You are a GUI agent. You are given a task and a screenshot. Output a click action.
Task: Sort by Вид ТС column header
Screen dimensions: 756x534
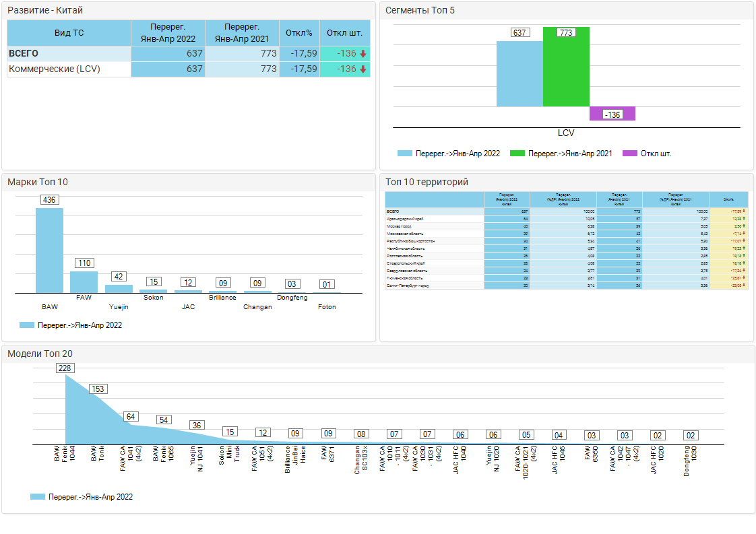[x=69, y=32]
